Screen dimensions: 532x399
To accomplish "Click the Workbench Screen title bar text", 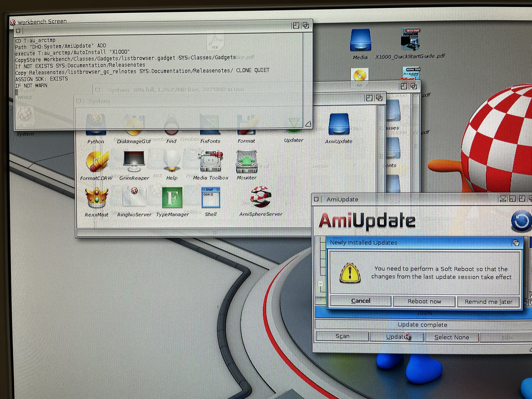I will click(x=42, y=21).
